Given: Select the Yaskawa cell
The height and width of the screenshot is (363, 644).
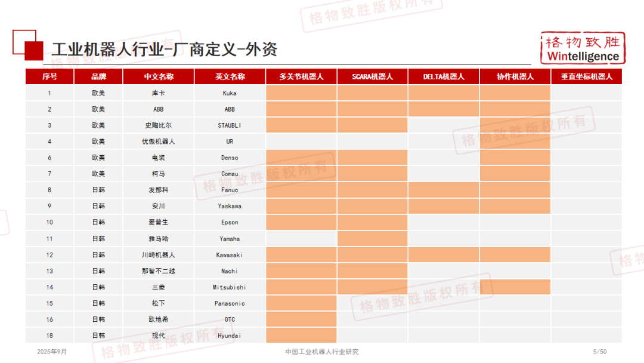Looking at the screenshot, I should pos(230,206).
